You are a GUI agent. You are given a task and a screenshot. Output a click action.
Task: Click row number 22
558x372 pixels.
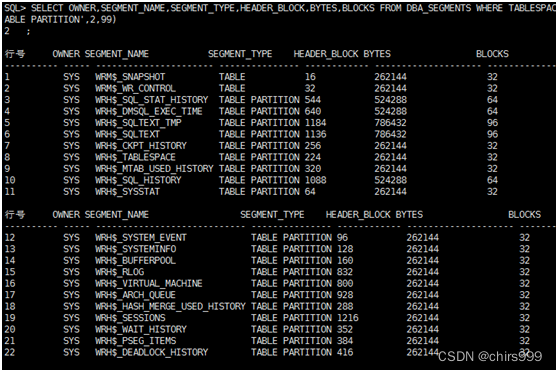pos(10,352)
